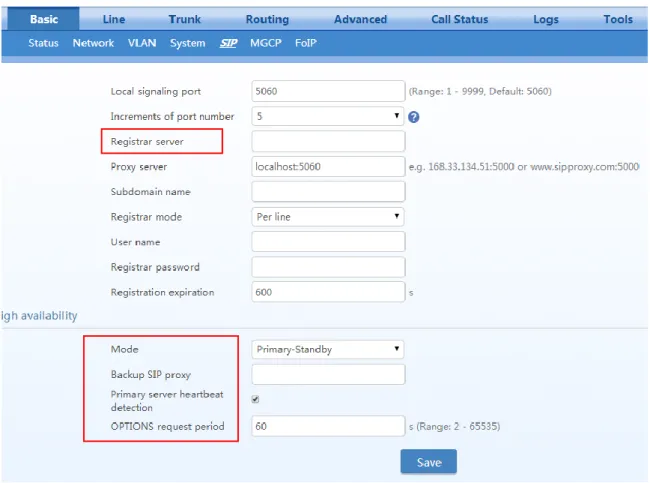Click the Local signaling port field
Viewport: 650px width, 483px height.
tap(328, 91)
